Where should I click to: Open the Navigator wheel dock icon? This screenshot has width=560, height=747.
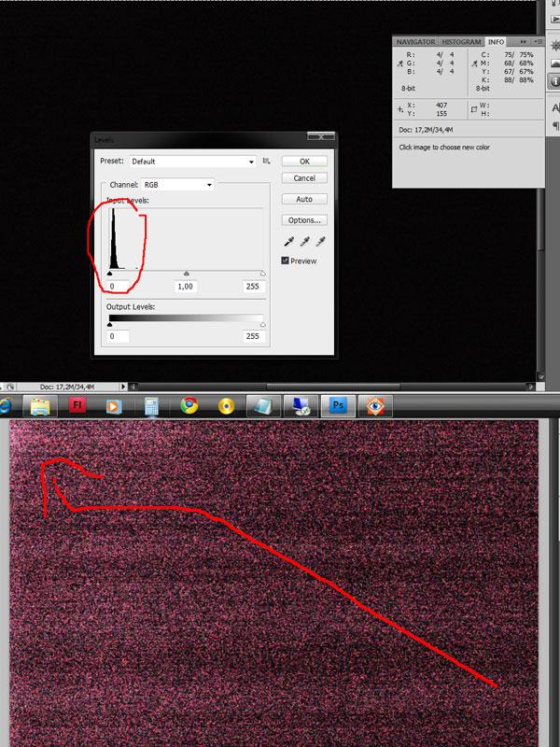(x=554, y=46)
